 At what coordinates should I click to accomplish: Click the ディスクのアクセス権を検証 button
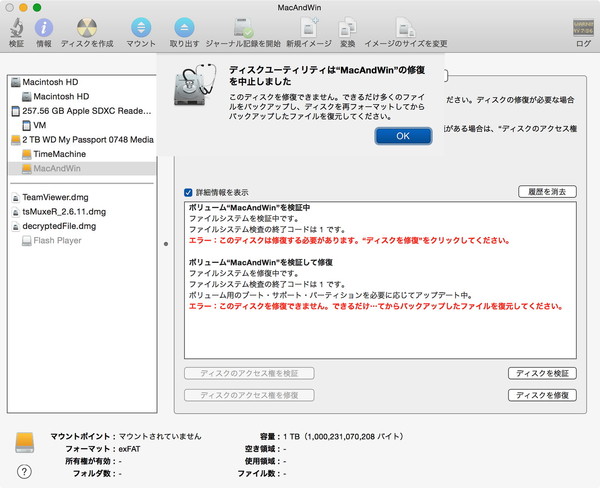[x=249, y=373]
